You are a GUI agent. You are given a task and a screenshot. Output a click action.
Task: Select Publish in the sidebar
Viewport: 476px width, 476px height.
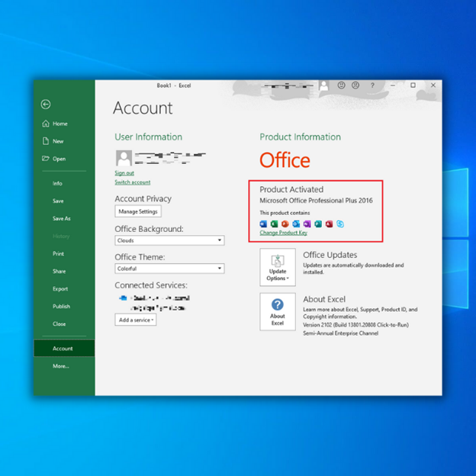pos(61,307)
